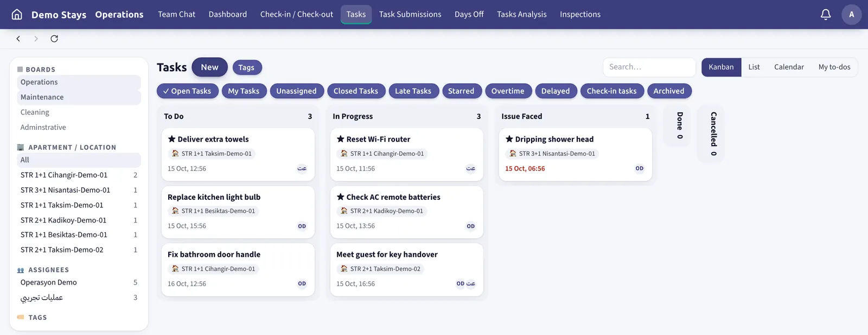Click house icon on Taksim-Demo-01 task tag
Viewport: 868px width, 335px height.
pos(175,154)
